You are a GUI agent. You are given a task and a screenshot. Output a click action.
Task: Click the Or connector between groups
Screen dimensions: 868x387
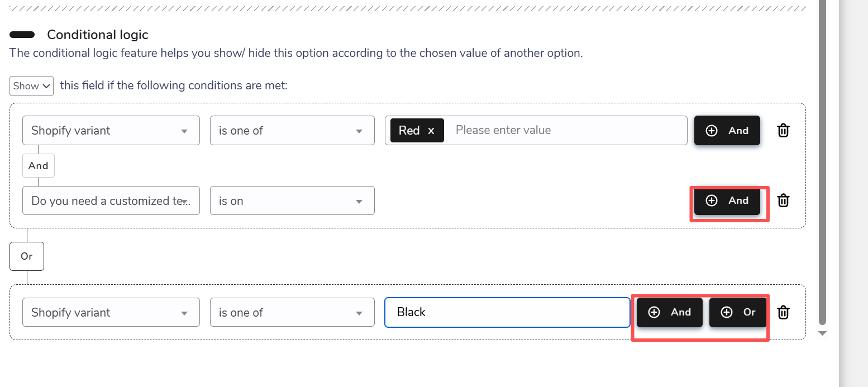pyautogui.click(x=27, y=256)
